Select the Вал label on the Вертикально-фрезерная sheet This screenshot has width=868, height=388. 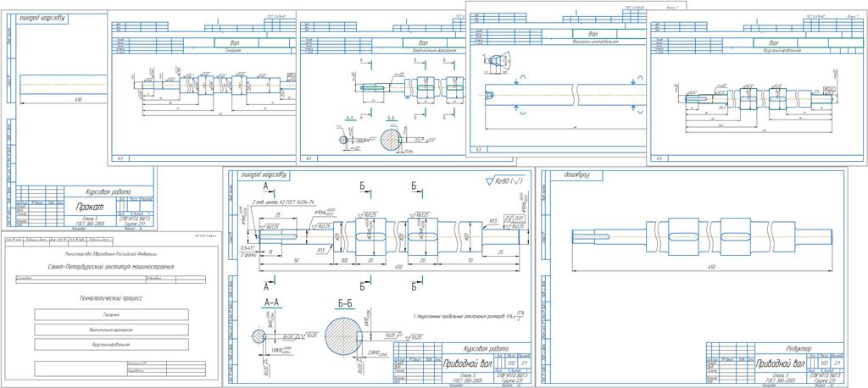(x=424, y=42)
